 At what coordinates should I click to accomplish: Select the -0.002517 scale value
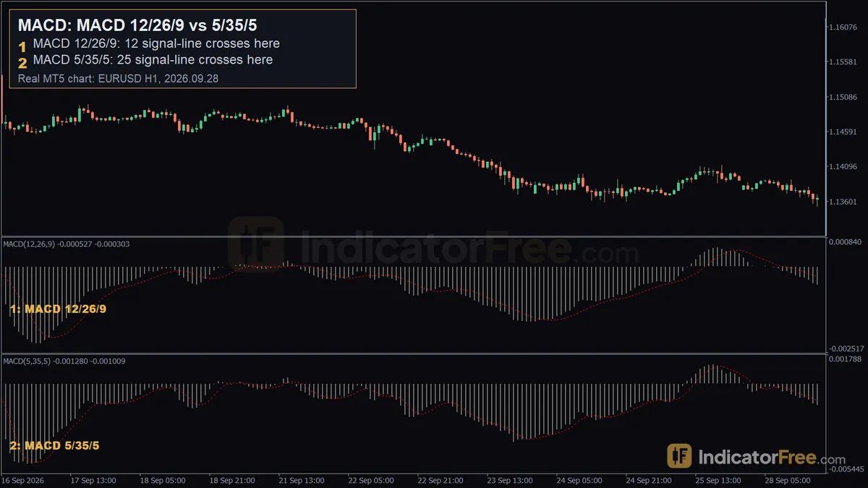tap(847, 348)
